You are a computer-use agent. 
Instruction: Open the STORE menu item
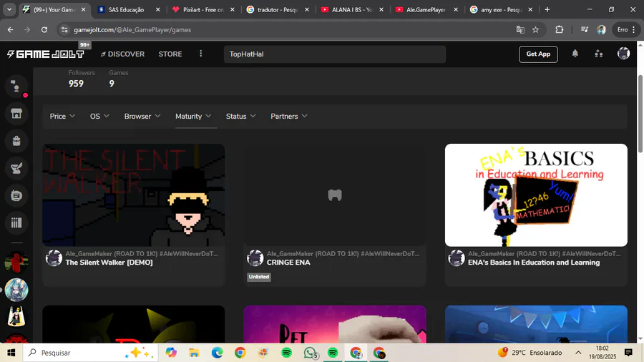pyautogui.click(x=170, y=54)
